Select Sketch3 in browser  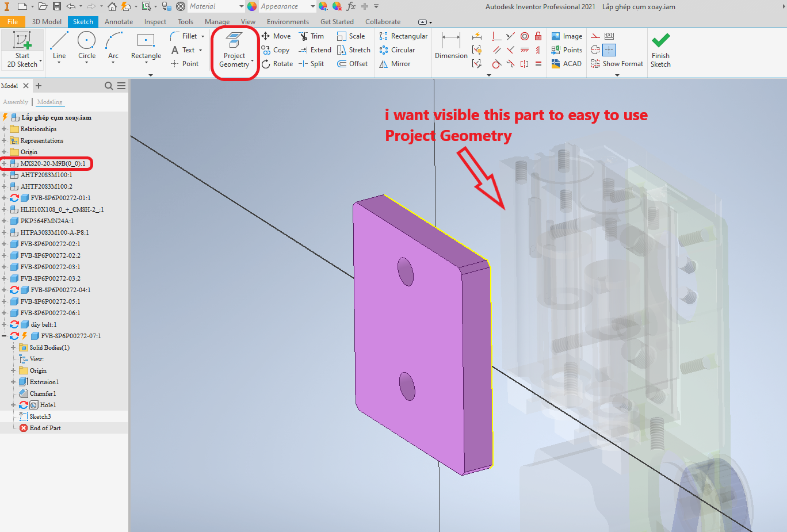pyautogui.click(x=40, y=416)
